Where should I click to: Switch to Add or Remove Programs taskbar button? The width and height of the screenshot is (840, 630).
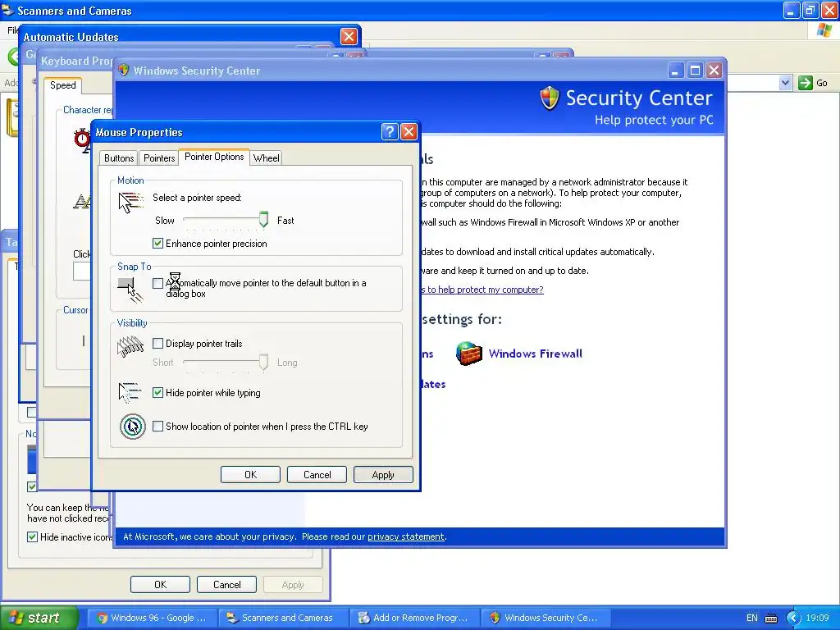[414, 618]
